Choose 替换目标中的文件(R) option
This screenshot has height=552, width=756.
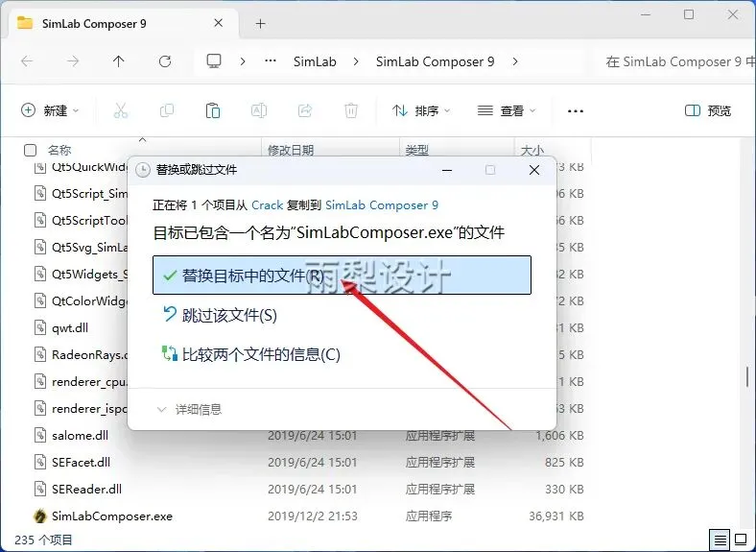(x=342, y=275)
